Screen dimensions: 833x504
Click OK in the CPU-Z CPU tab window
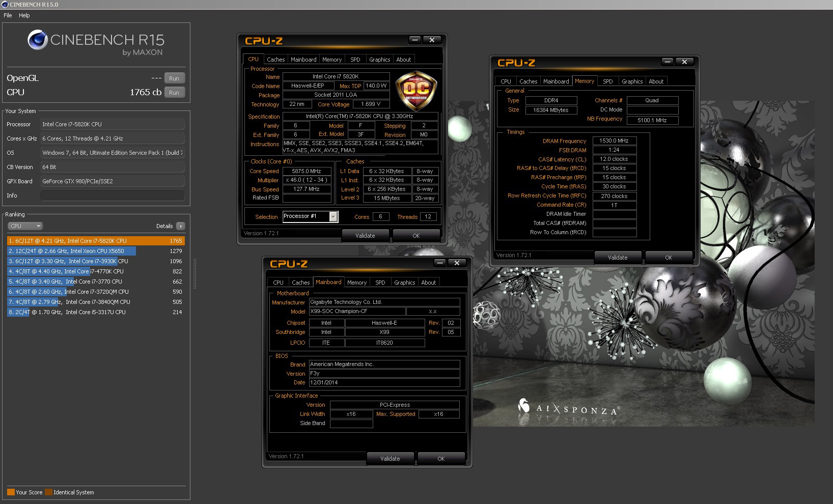(x=416, y=236)
